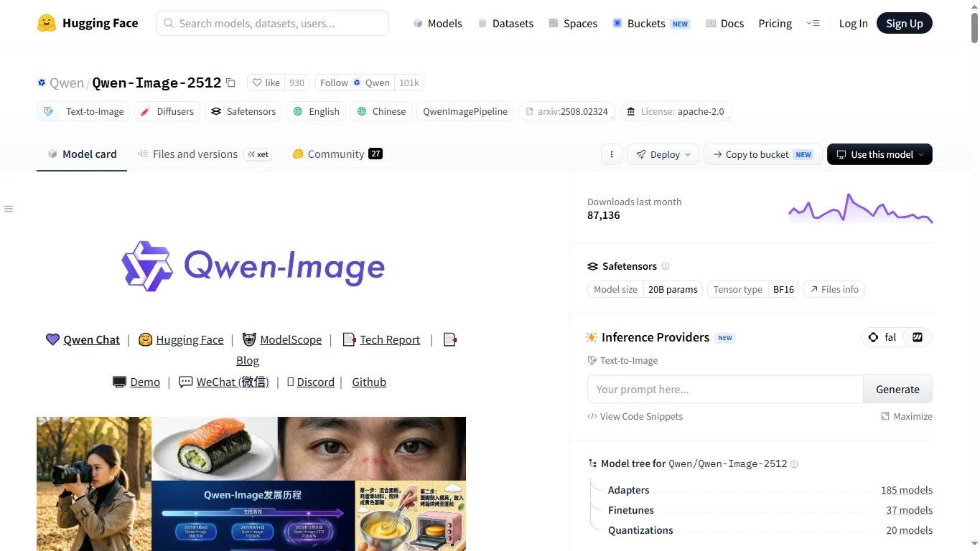980x551 pixels.
Task: Open the 101k followers count
Action: coord(409,83)
